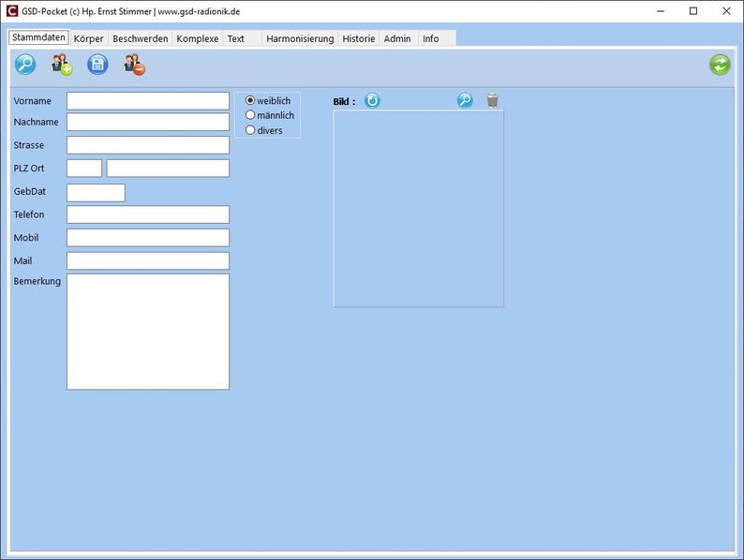Open the Admin tab
Image resolution: width=744 pixels, height=560 pixels.
(x=397, y=38)
